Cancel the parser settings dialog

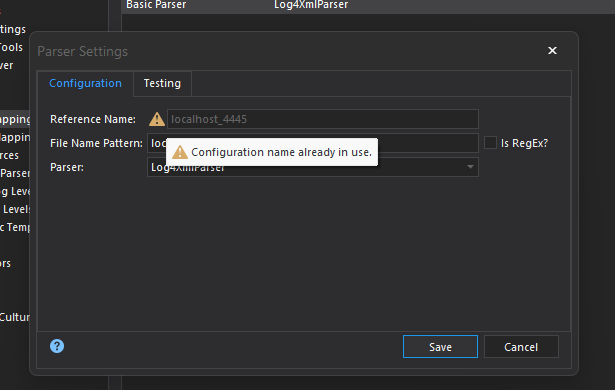coord(521,347)
